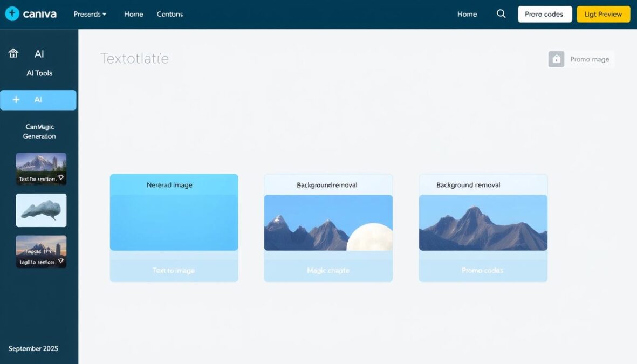Enable the first Background removal card
This screenshot has height=364, width=637.
(328, 184)
